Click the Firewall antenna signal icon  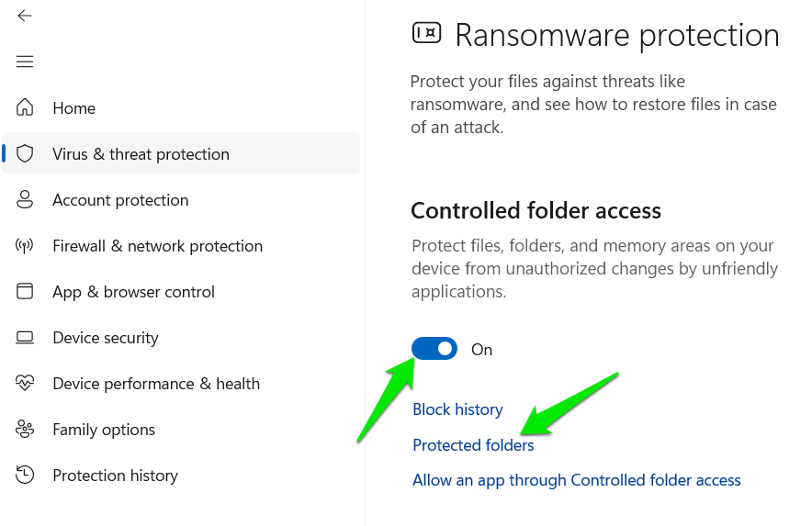25,245
